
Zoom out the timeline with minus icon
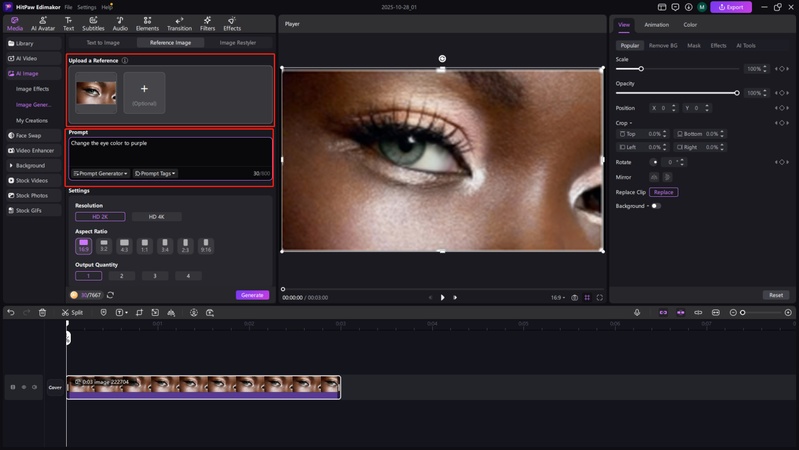point(733,312)
